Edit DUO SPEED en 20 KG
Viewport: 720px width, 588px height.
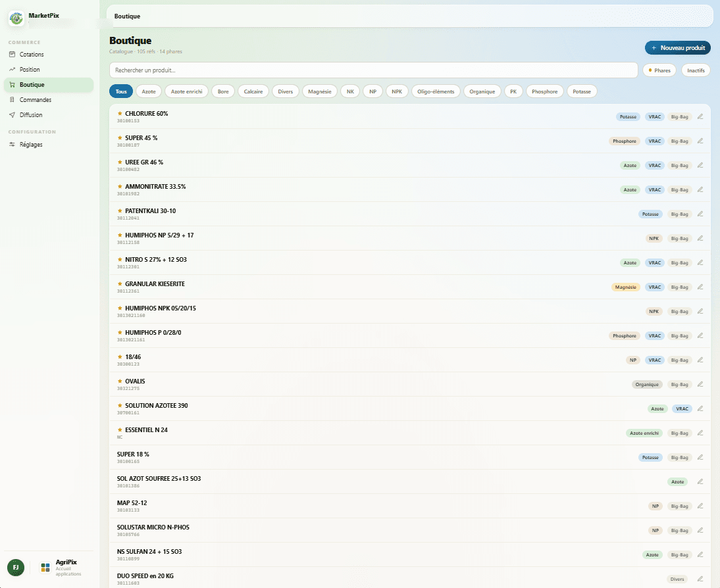tap(700, 579)
